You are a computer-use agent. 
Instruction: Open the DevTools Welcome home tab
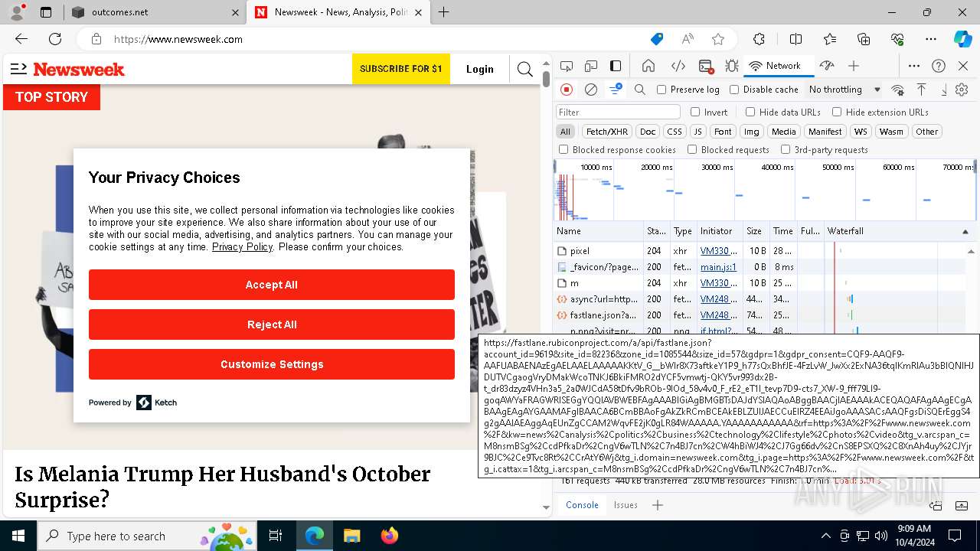pyautogui.click(x=648, y=66)
